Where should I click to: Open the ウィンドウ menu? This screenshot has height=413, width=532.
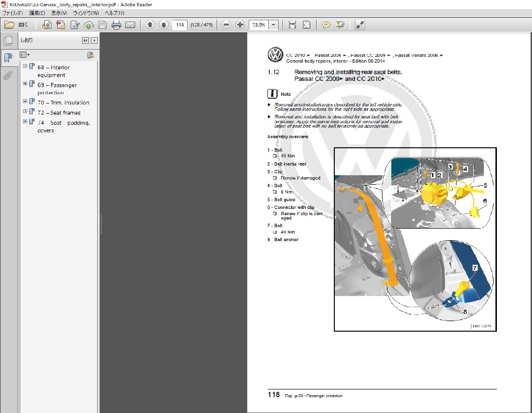click(x=86, y=13)
